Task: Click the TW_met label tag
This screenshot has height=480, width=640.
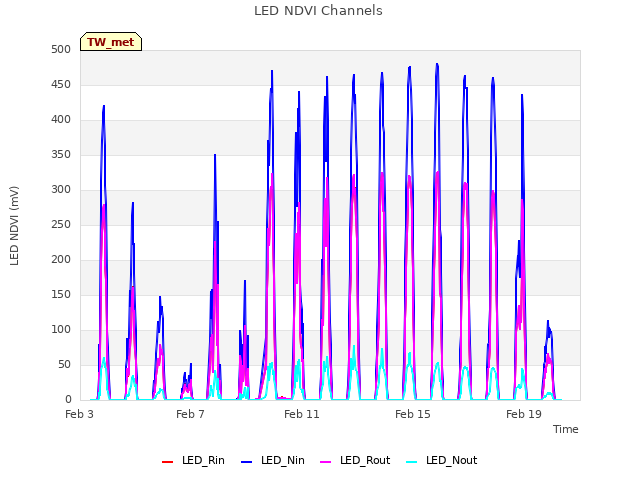Action: click(111, 42)
